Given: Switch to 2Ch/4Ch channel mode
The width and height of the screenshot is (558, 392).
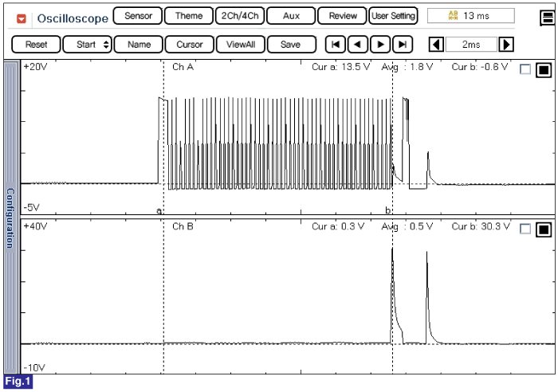Looking at the screenshot, I should (239, 16).
